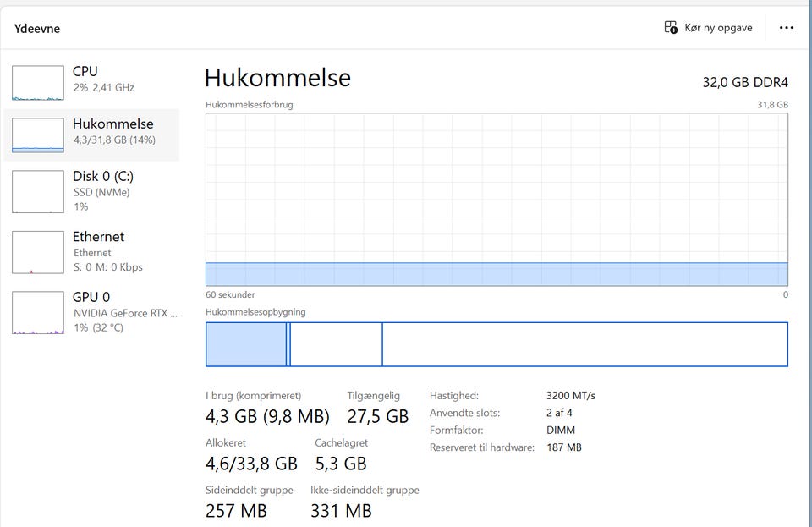Click the 187 MB hardware reserved value
812x527 pixels.
point(564,447)
